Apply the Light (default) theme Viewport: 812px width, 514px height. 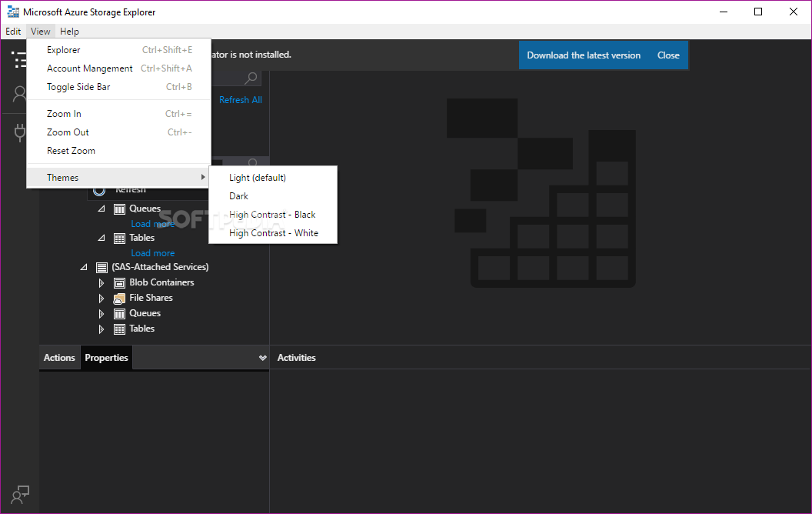click(273, 178)
